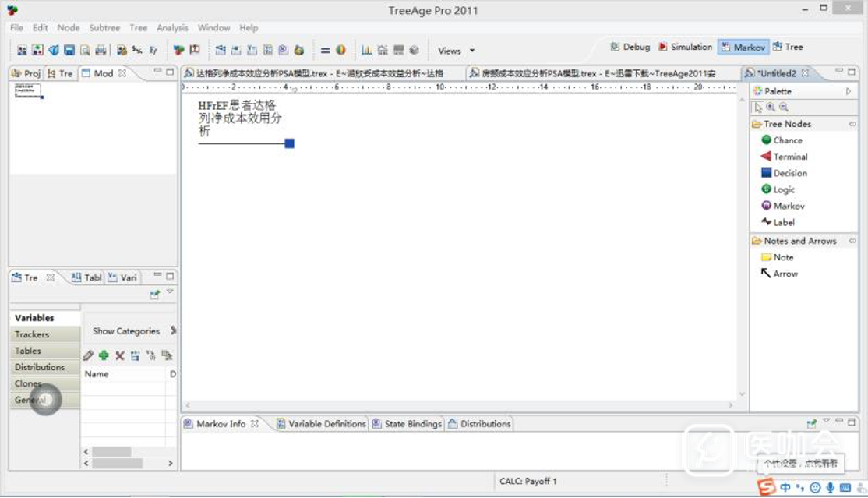Select the palette zoom in magnifier

coord(771,108)
